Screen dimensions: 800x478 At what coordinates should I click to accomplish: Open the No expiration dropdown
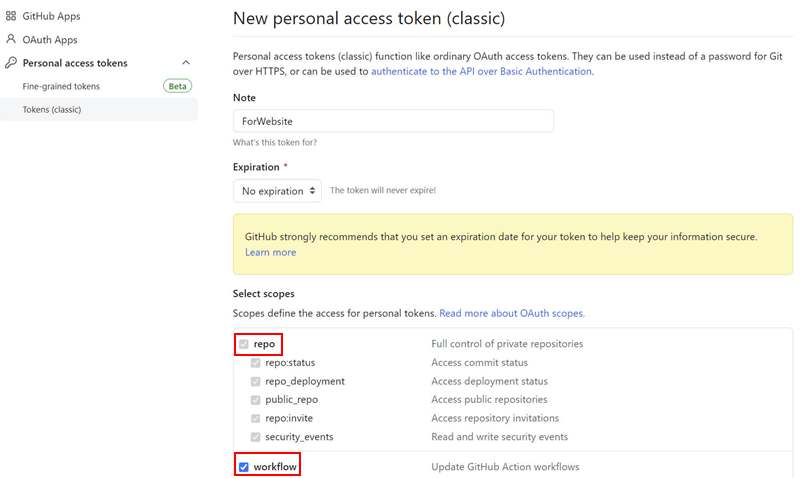click(278, 191)
